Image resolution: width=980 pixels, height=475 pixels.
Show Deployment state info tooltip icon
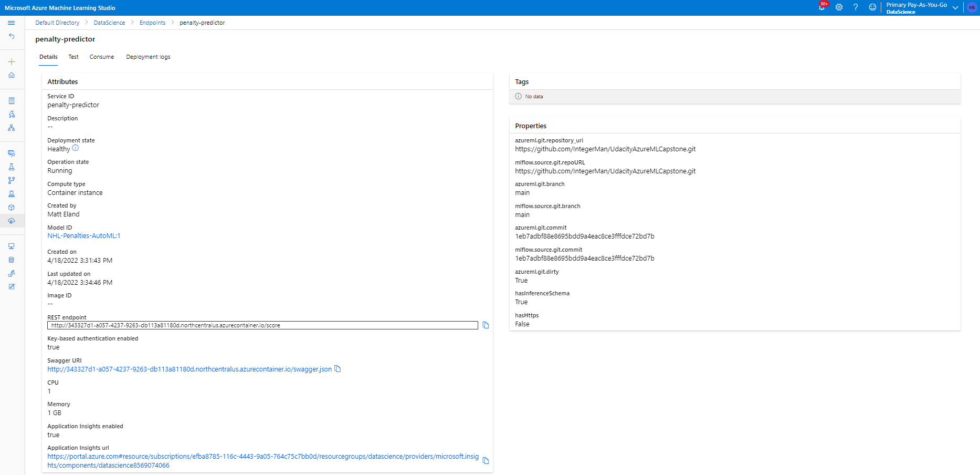[x=76, y=148]
